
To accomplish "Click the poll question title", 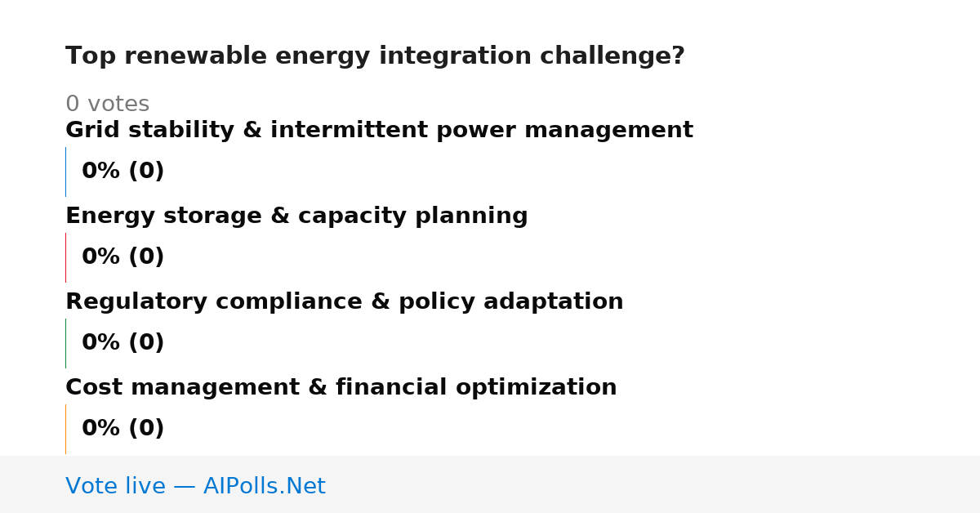I will tap(375, 56).
